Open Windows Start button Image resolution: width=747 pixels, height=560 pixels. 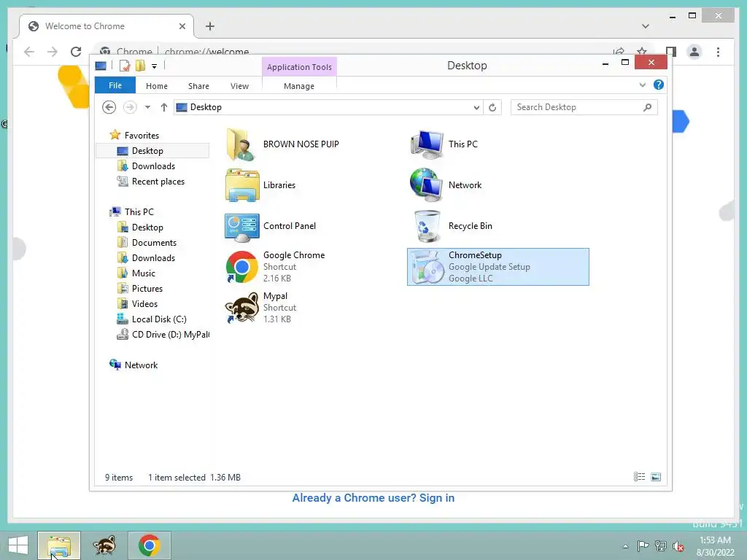point(18,545)
